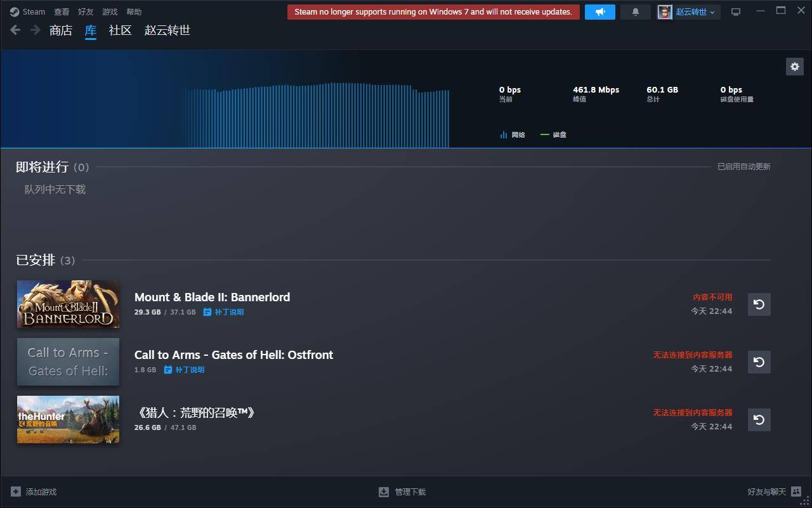The image size is (812, 508).
Task: Retry the Call to Arms download
Action: (x=759, y=362)
